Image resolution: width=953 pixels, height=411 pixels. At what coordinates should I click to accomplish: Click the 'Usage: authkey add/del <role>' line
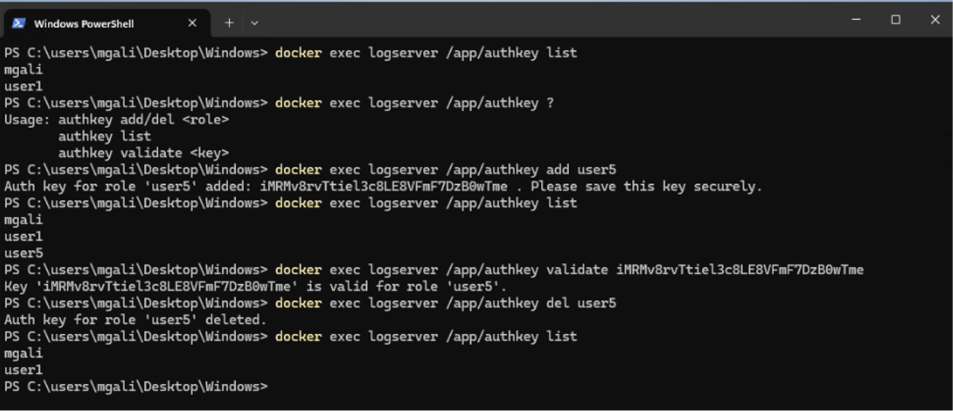117,120
